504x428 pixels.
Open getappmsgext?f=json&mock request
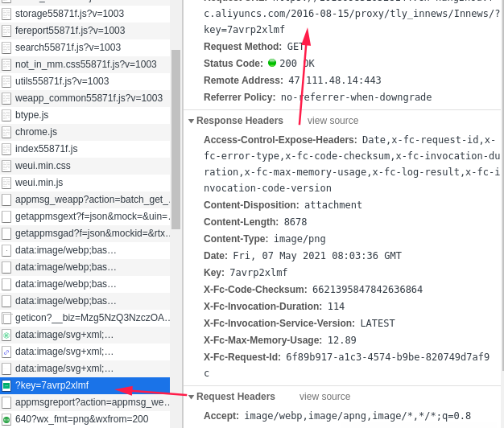pyautogui.click(x=85, y=216)
